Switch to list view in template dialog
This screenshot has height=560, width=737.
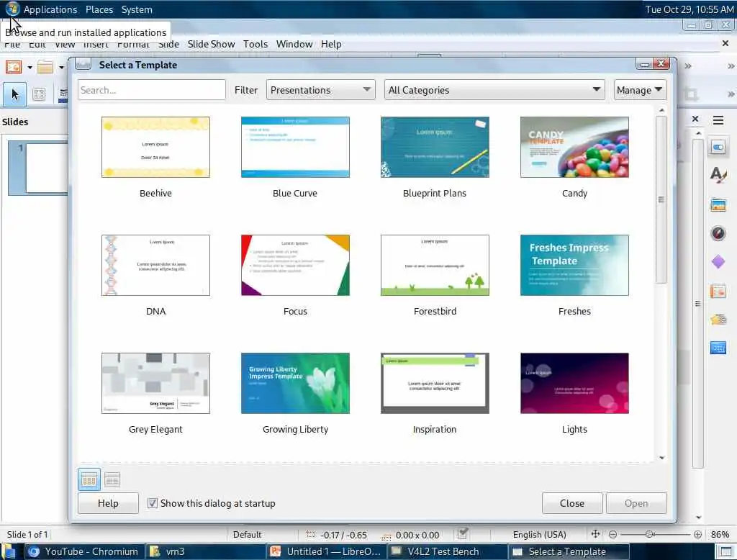[112, 480]
